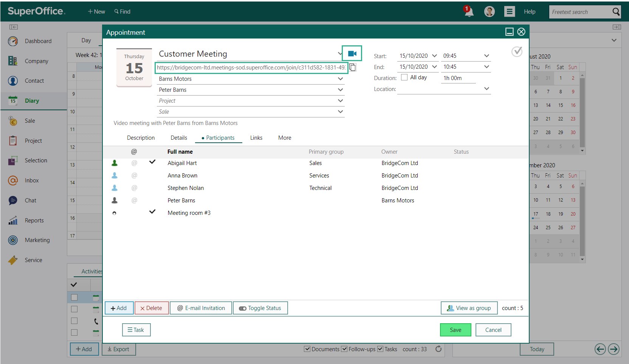Toggle the Follow-ups checkbox
The image size is (629, 364).
[344, 349]
